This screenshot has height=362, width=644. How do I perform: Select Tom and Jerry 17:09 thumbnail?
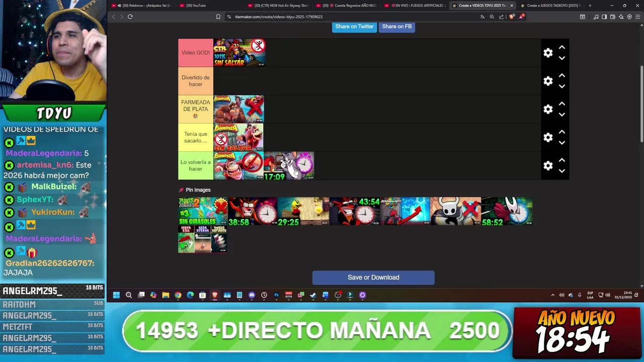click(x=289, y=166)
